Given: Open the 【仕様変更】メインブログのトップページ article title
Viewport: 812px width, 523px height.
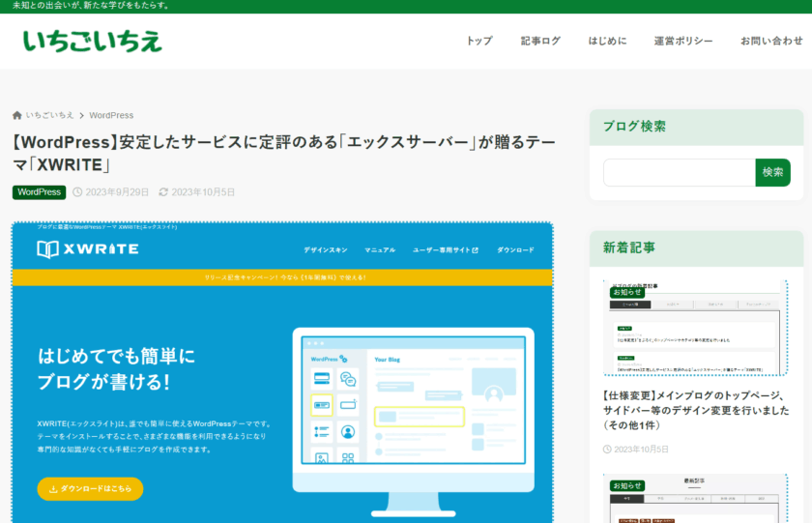Looking at the screenshot, I should point(696,410).
